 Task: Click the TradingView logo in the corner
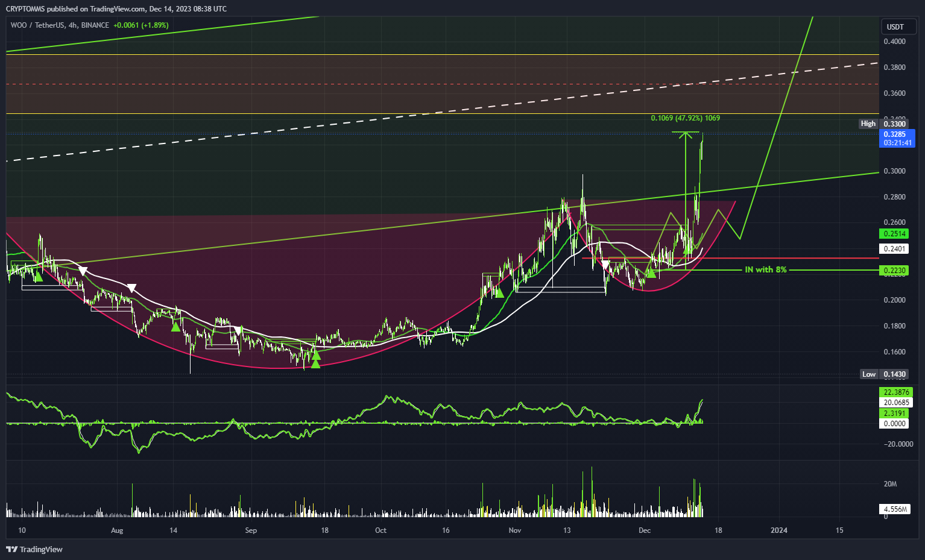34,549
